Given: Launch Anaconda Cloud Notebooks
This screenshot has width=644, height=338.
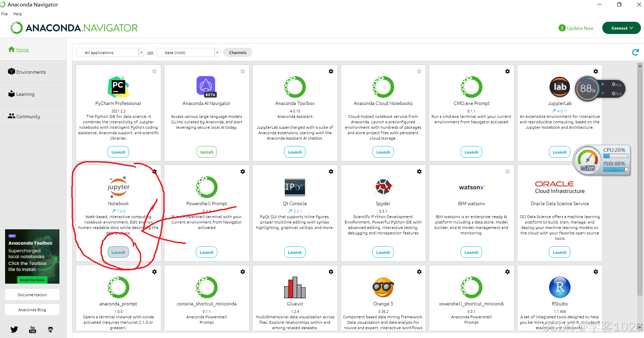Looking at the screenshot, I should click(x=383, y=152).
